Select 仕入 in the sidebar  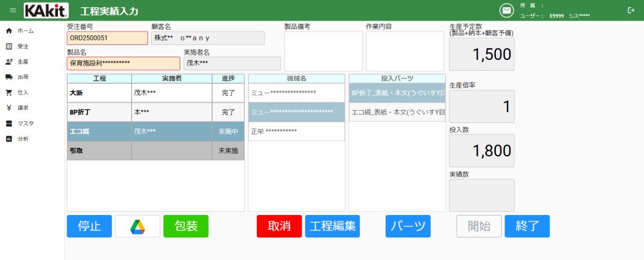(23, 93)
